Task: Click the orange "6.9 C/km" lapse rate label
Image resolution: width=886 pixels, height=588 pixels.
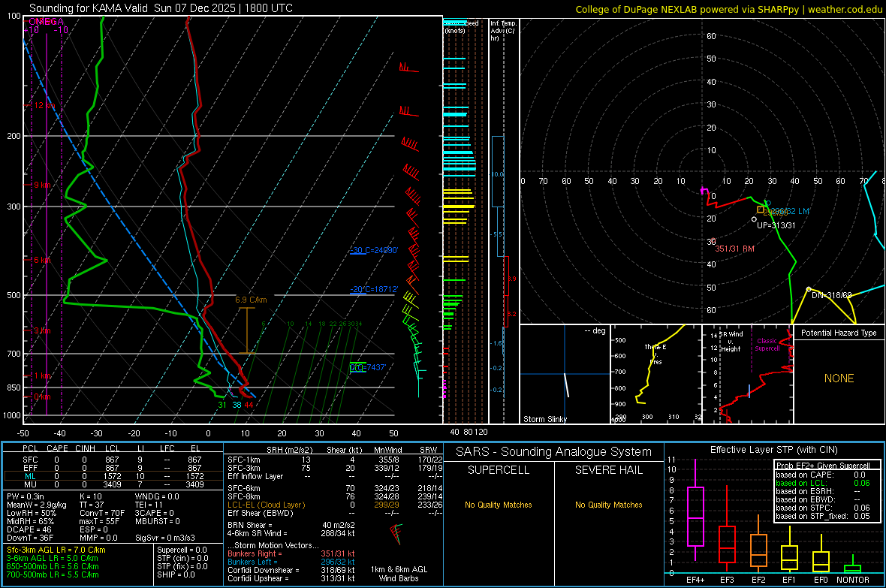Action: [x=251, y=300]
